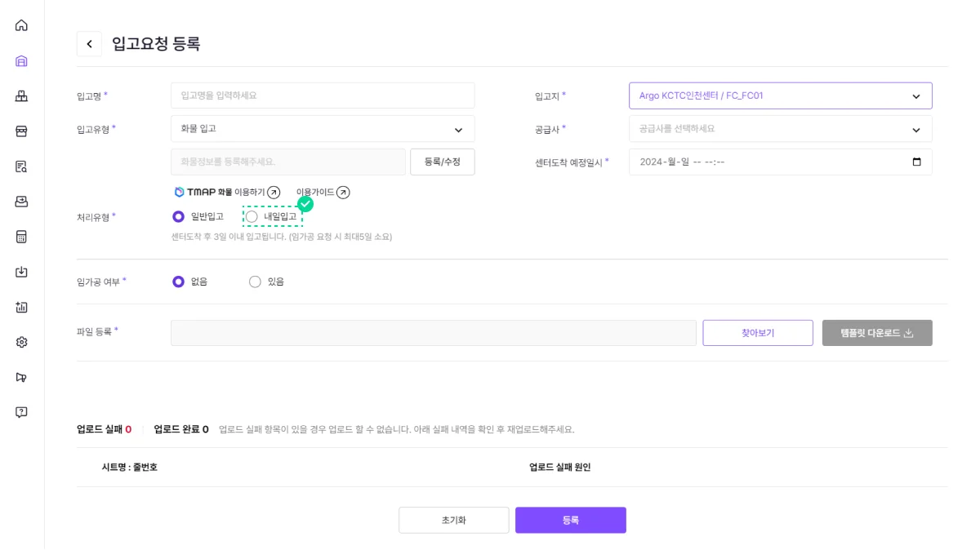Open the megaphone announcements icon
The image size is (980, 550).
(21, 377)
